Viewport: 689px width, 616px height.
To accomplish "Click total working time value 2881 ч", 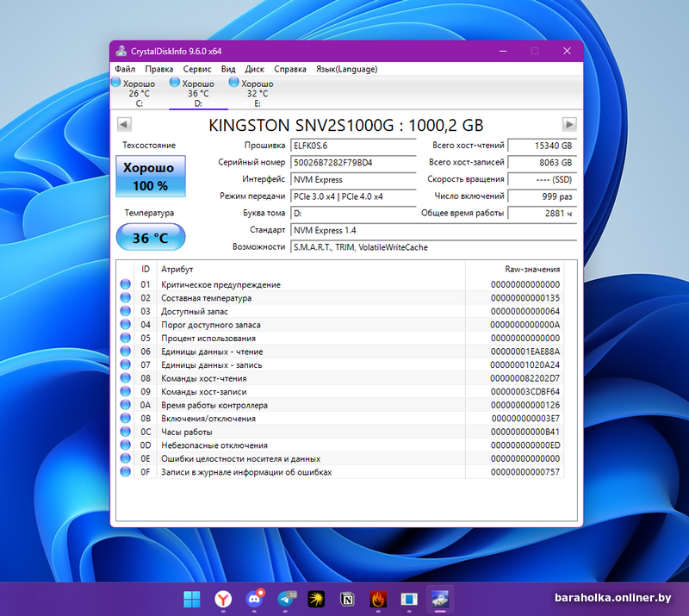I will coord(543,214).
